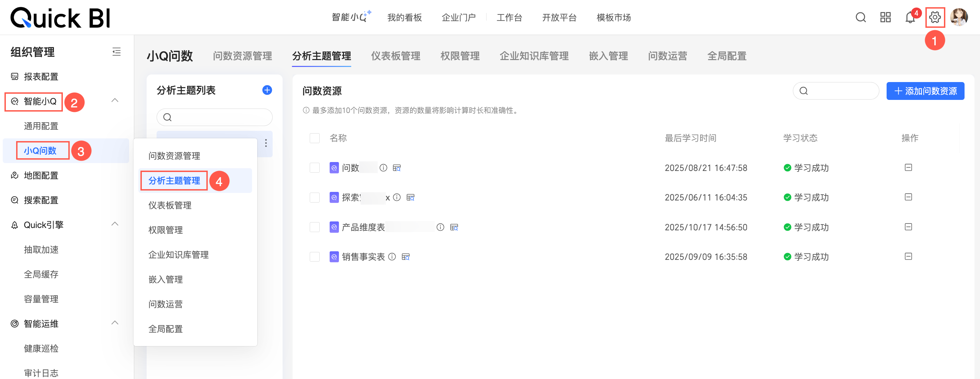Add a new analysis topic with plus icon
The image size is (980, 379).
(x=267, y=90)
